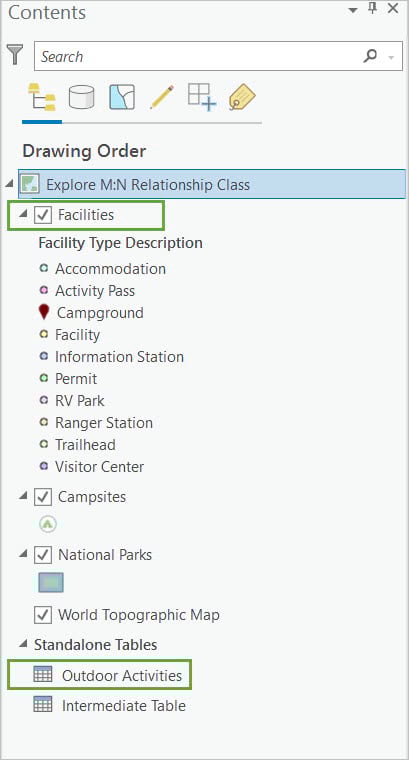Select List By Selection tab
Viewport: 409px width, 760px height.
[122, 97]
